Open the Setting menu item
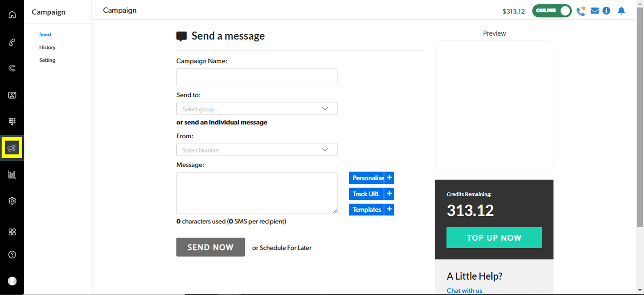 click(x=47, y=60)
